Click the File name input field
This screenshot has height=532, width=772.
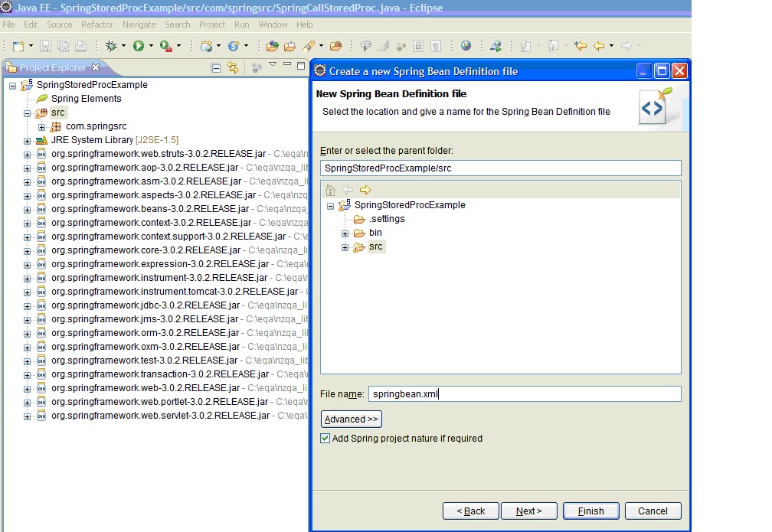525,393
